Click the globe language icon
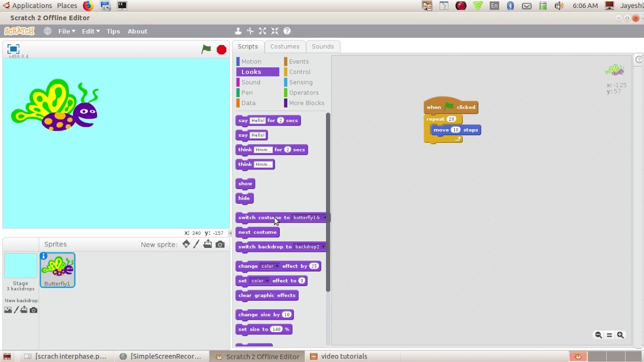The height and width of the screenshot is (362, 644). (47, 31)
